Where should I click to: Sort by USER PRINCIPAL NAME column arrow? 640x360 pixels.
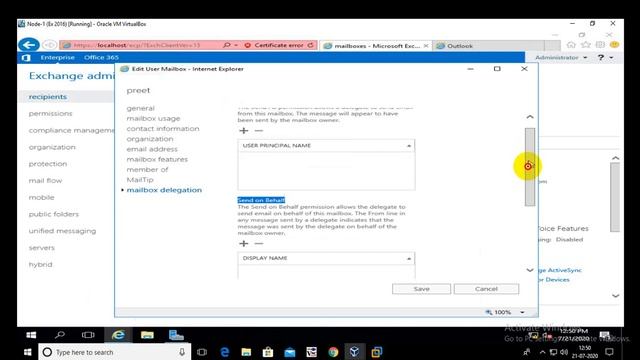(409, 146)
